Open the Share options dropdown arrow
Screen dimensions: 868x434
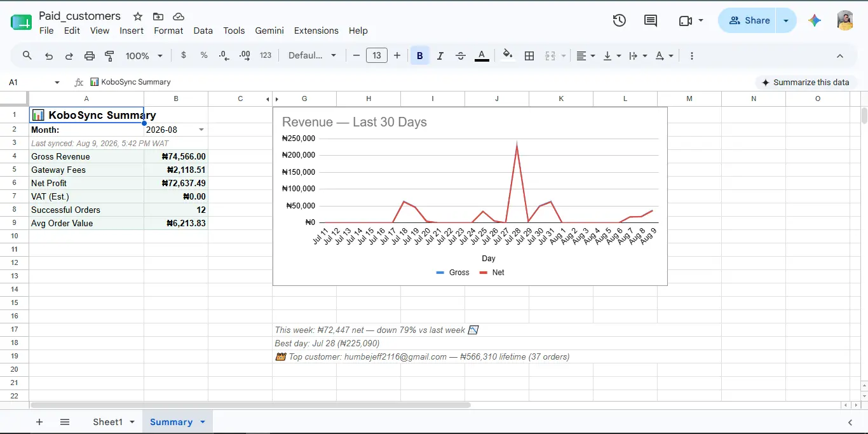click(786, 20)
